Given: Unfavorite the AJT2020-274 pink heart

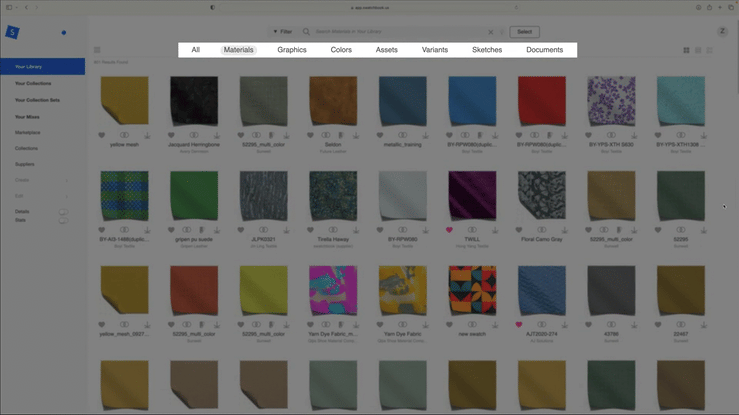Looking at the screenshot, I should coord(519,325).
